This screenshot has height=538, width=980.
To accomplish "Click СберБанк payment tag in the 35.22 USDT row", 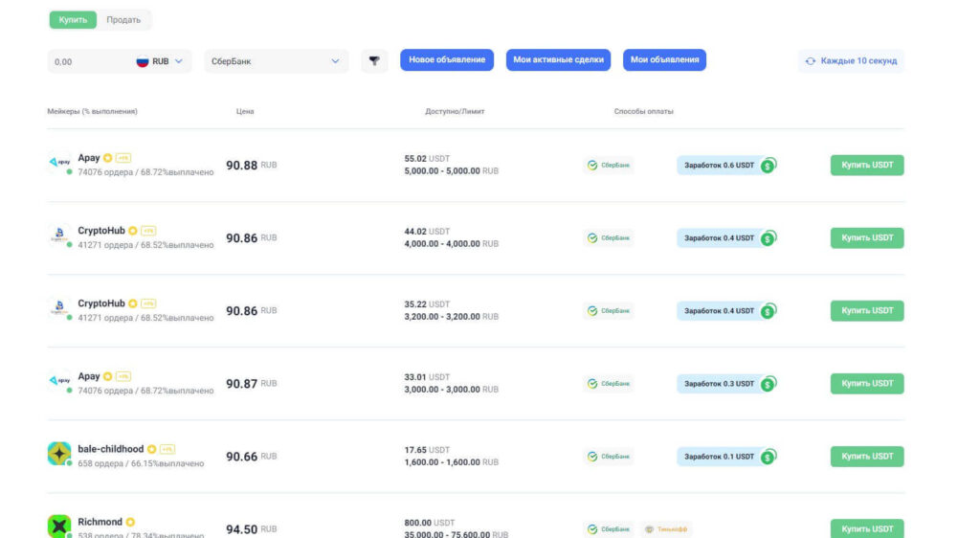I will pyautogui.click(x=609, y=310).
